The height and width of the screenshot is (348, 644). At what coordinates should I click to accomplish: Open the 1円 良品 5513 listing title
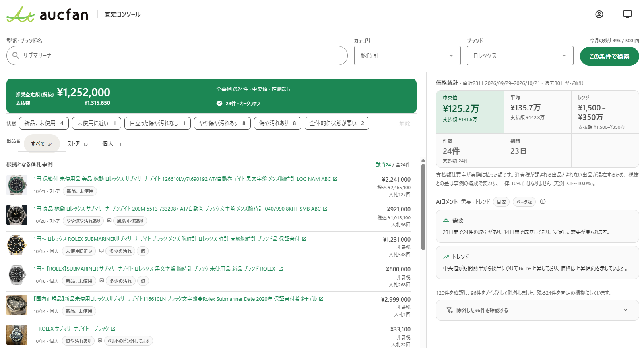coord(177,209)
